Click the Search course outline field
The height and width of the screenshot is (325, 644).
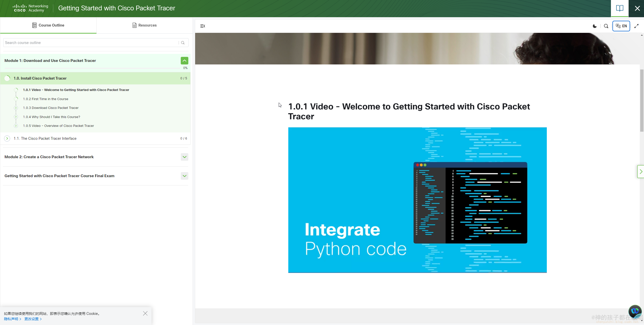point(91,43)
